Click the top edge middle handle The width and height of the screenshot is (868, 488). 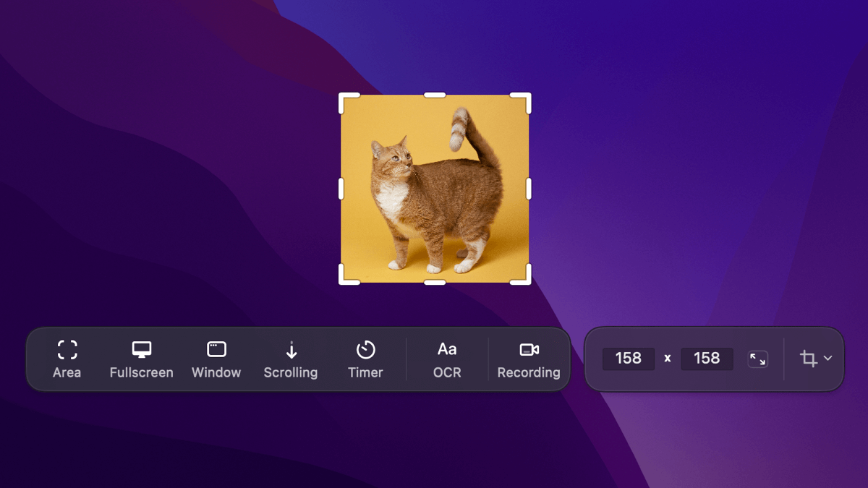click(x=435, y=95)
